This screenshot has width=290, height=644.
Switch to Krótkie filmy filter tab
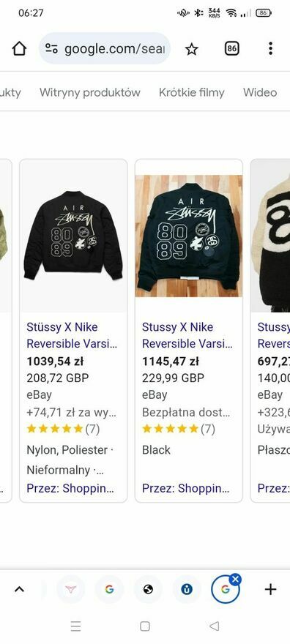[192, 92]
